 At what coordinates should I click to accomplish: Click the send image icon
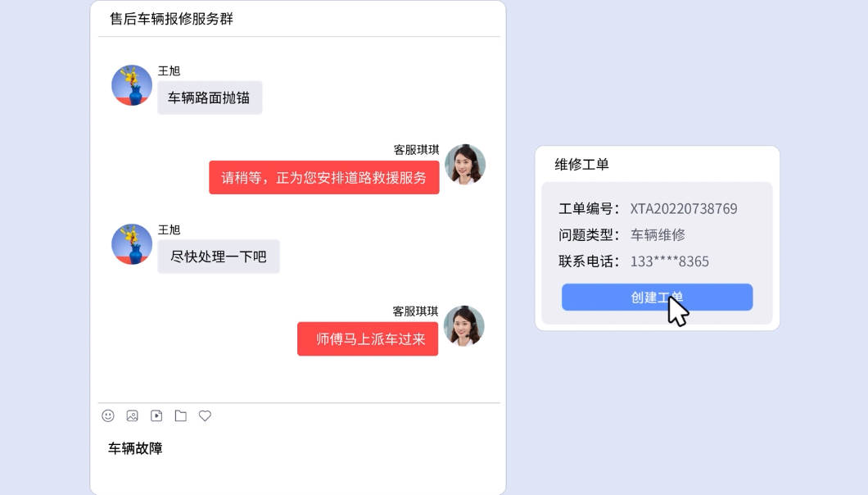[132, 416]
